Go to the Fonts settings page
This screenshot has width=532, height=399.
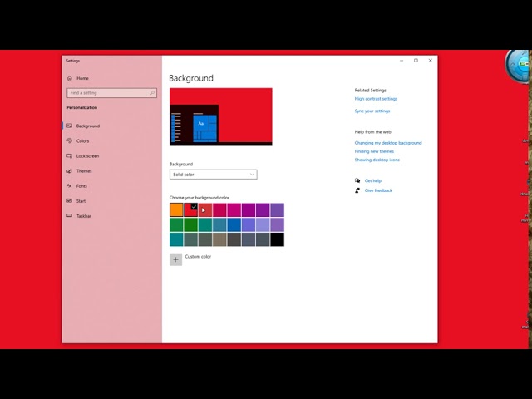point(81,186)
